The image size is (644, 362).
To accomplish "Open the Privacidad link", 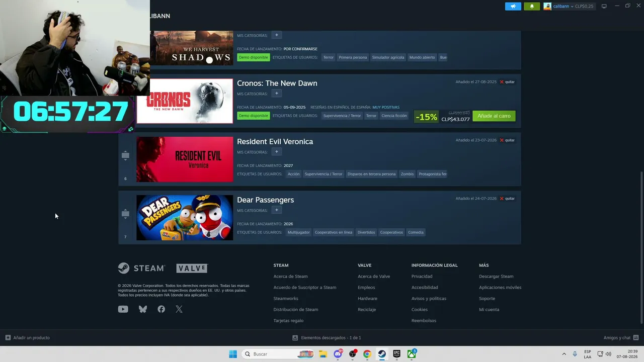I will (422, 277).
